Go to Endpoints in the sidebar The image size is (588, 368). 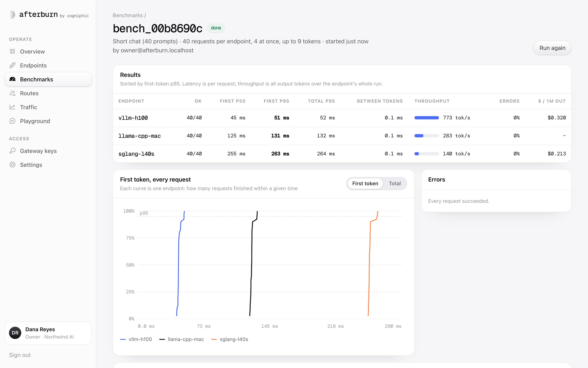tap(48, 65)
